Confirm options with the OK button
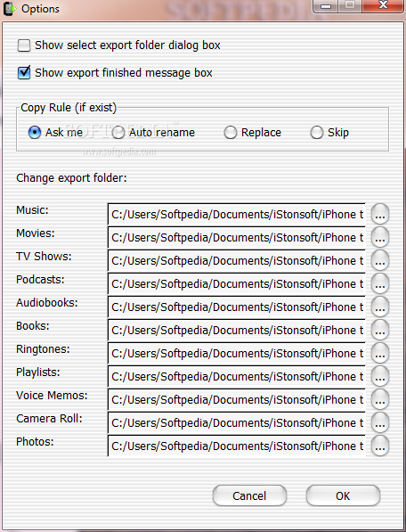This screenshot has height=532, width=406. (343, 495)
